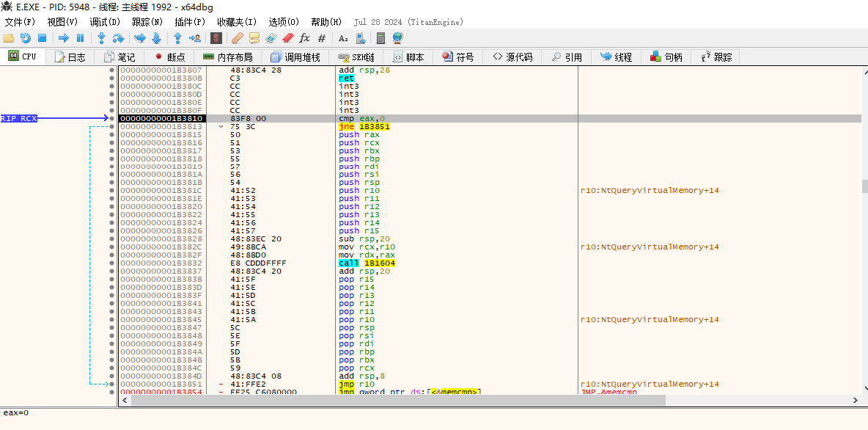The height and width of the screenshot is (430, 868).
Task: Run the program with the arrow icon
Action: 64,38
